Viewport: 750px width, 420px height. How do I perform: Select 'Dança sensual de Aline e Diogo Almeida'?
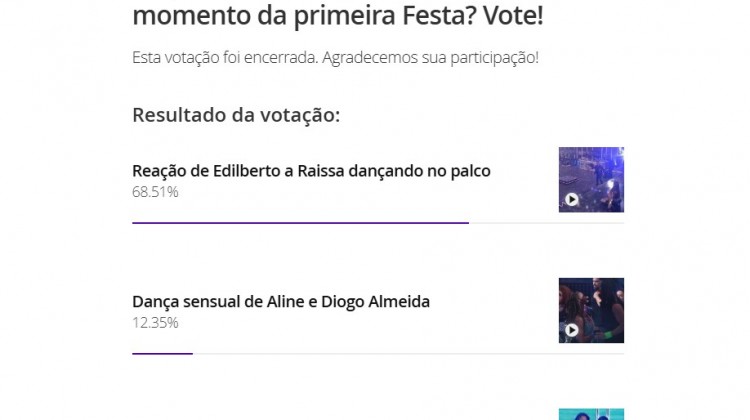281,301
